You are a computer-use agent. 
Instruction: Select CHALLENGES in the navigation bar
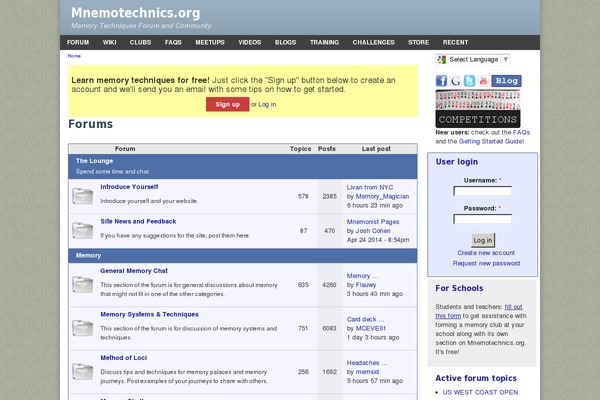pos(373,42)
